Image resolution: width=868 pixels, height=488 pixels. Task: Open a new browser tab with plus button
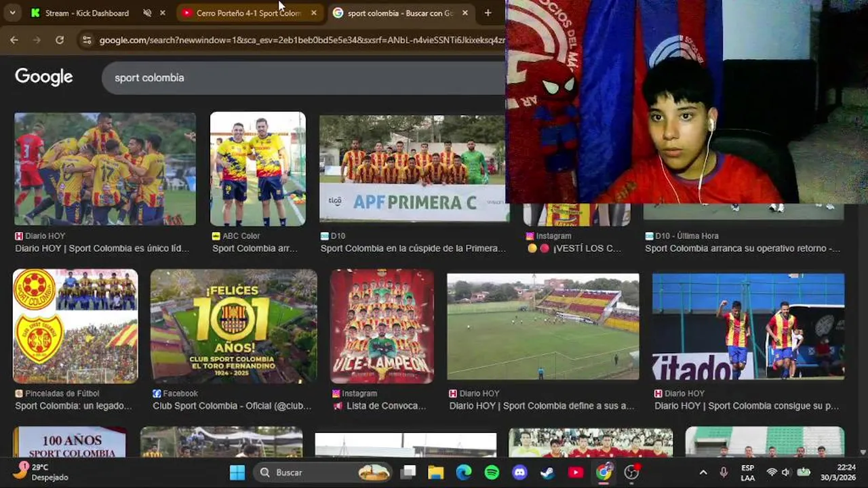pyautogui.click(x=488, y=13)
